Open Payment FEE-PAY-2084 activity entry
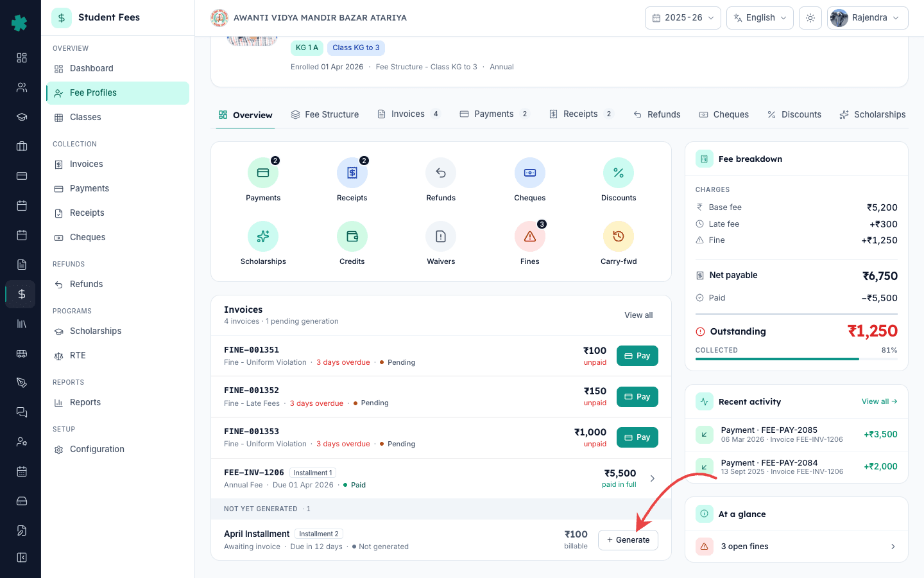 pyautogui.click(x=796, y=467)
